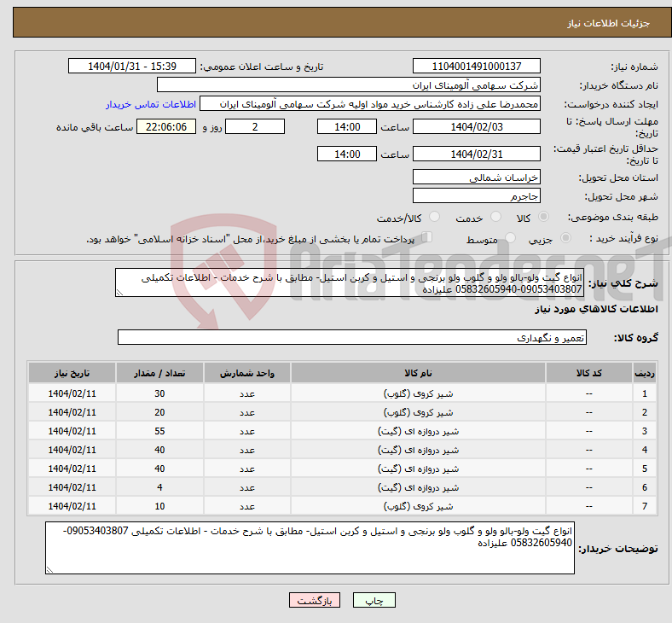Click need date in row 7
Screen dimensions: 672x623
(72, 506)
